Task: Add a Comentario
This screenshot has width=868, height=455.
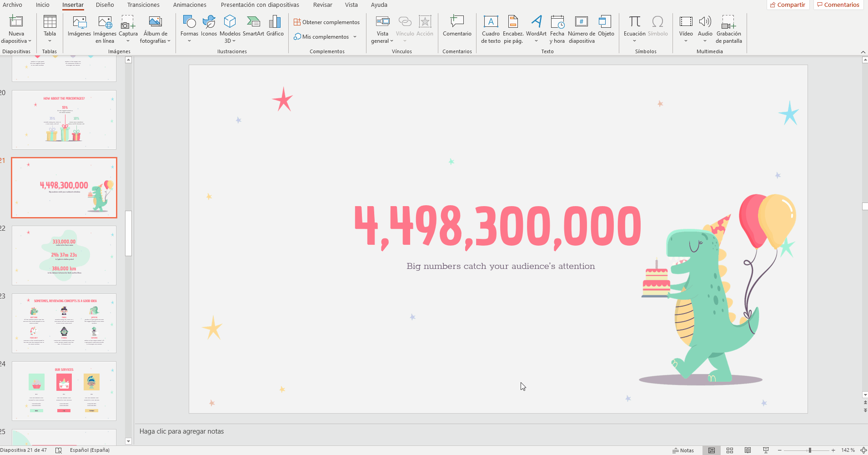Action: 457,25
